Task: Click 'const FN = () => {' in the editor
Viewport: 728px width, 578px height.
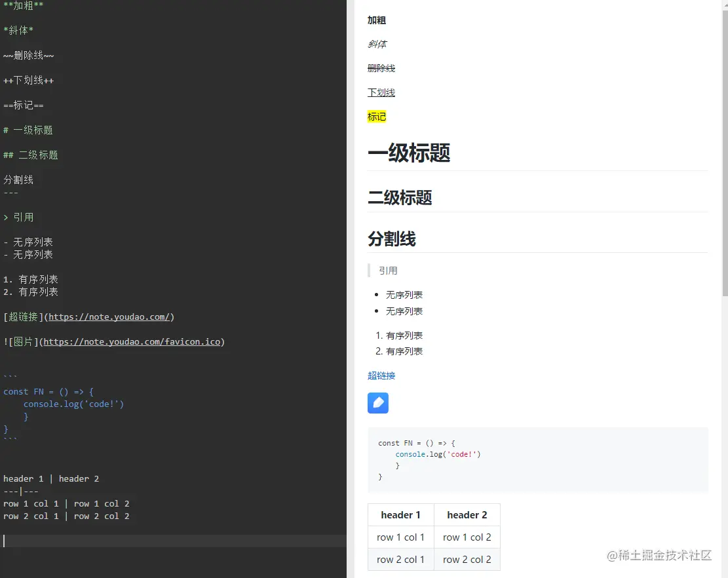Action: click(x=48, y=391)
